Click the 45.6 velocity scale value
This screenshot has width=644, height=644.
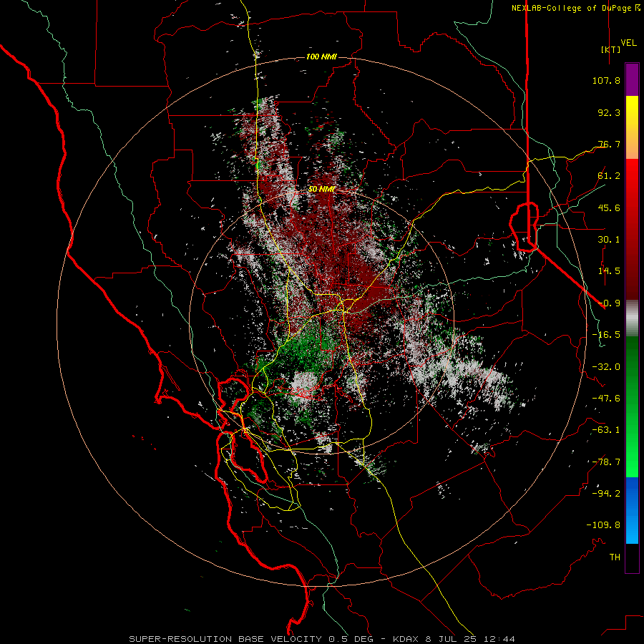(x=609, y=208)
